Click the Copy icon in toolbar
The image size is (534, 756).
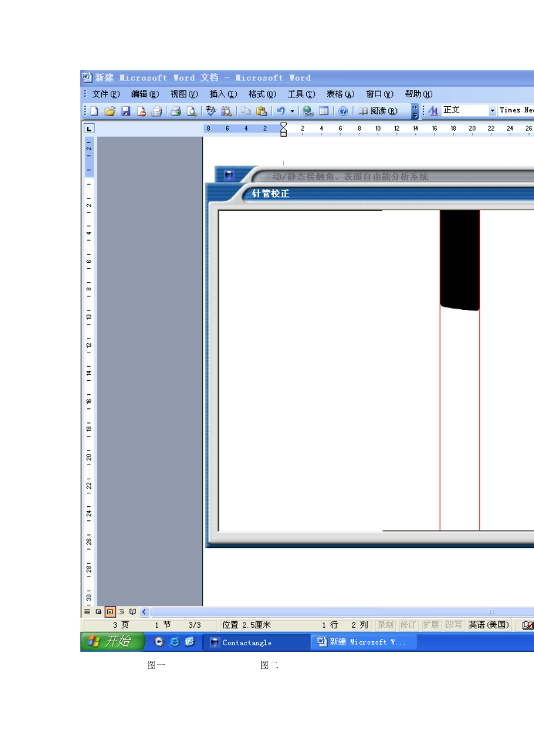246,111
